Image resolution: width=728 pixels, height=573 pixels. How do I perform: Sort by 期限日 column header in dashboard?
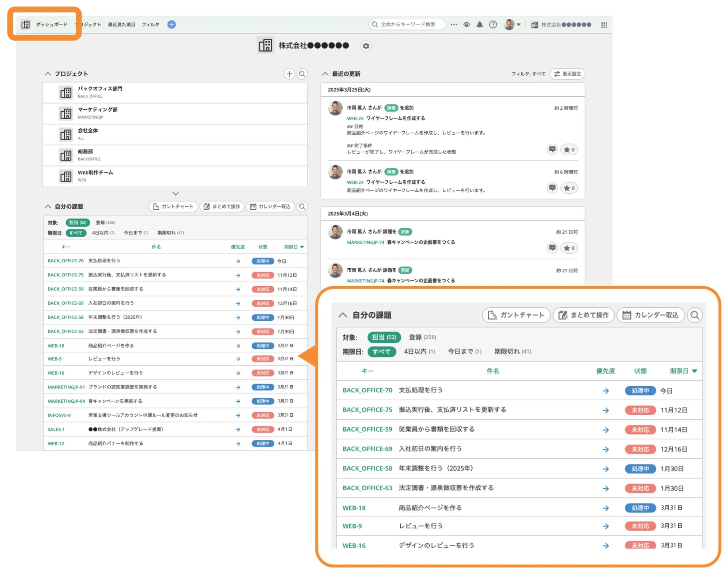[x=294, y=247]
